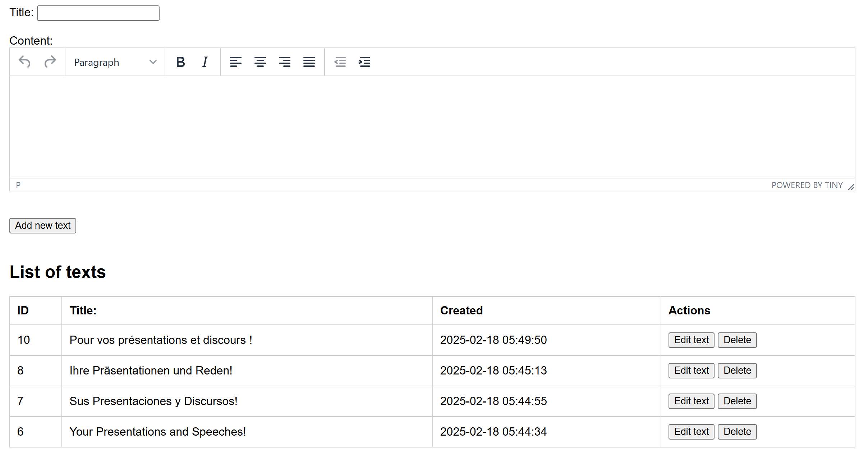Screen dimensions: 868x459
Task: Click the Content: label
Action: [31, 41]
